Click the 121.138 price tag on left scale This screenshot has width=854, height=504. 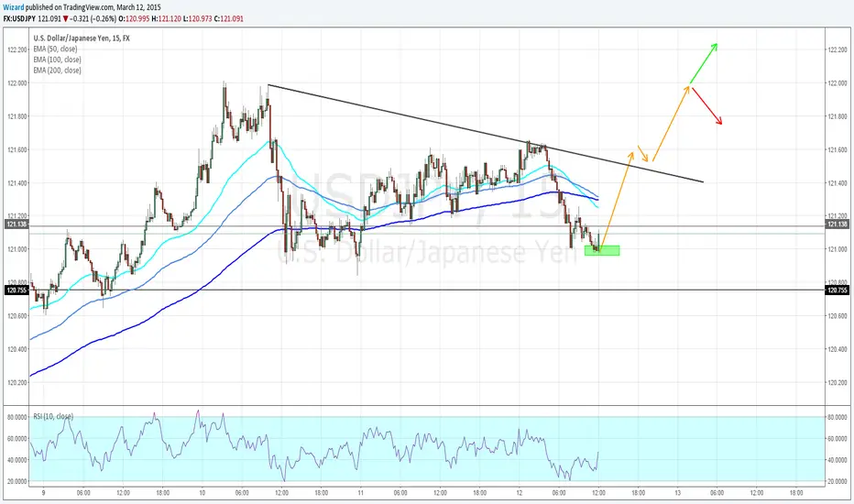tap(16, 225)
